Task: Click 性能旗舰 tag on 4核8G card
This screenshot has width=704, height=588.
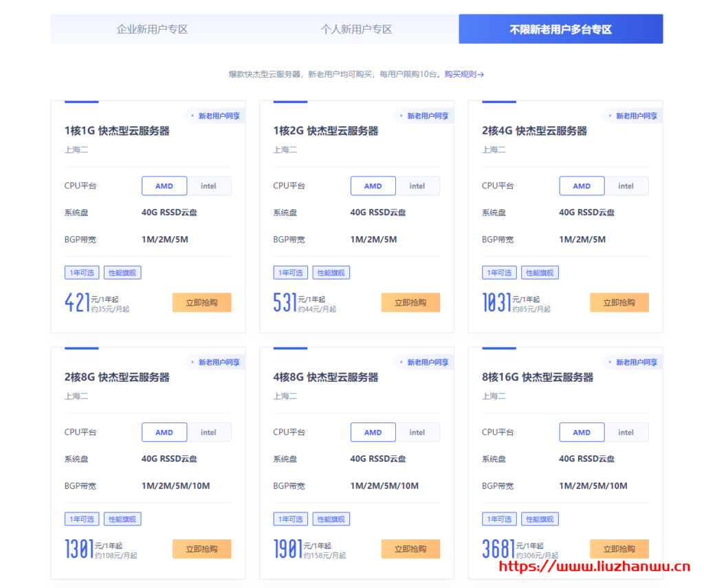Action: coord(331,519)
